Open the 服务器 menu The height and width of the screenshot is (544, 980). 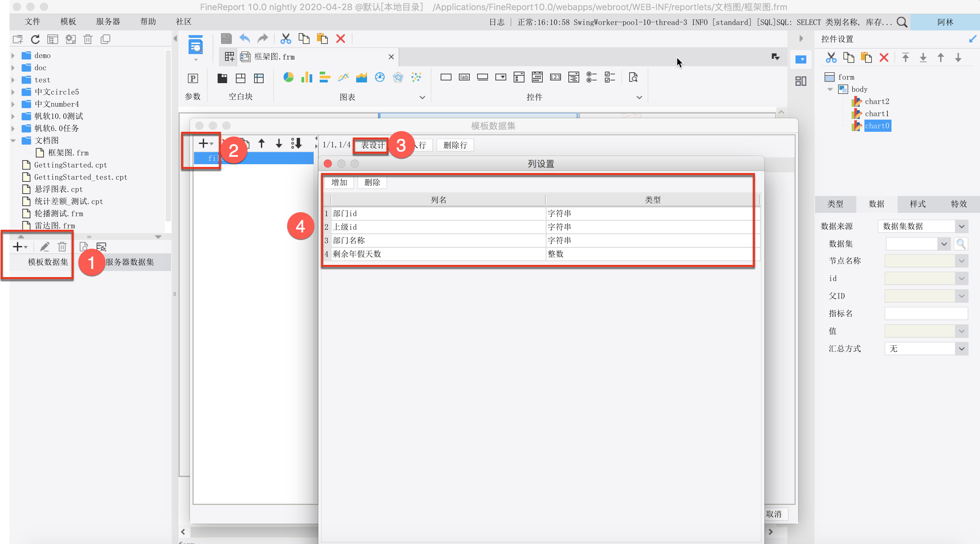[x=108, y=22]
